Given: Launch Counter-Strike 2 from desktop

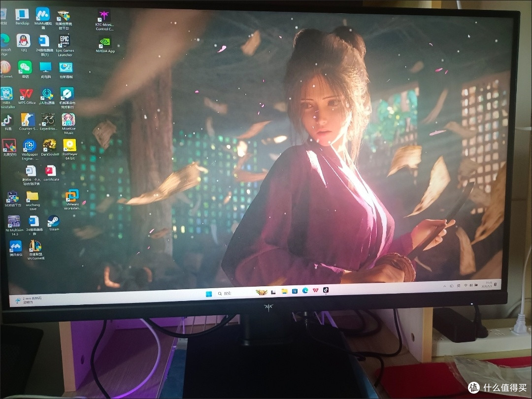Looking at the screenshot, I should (28, 124).
